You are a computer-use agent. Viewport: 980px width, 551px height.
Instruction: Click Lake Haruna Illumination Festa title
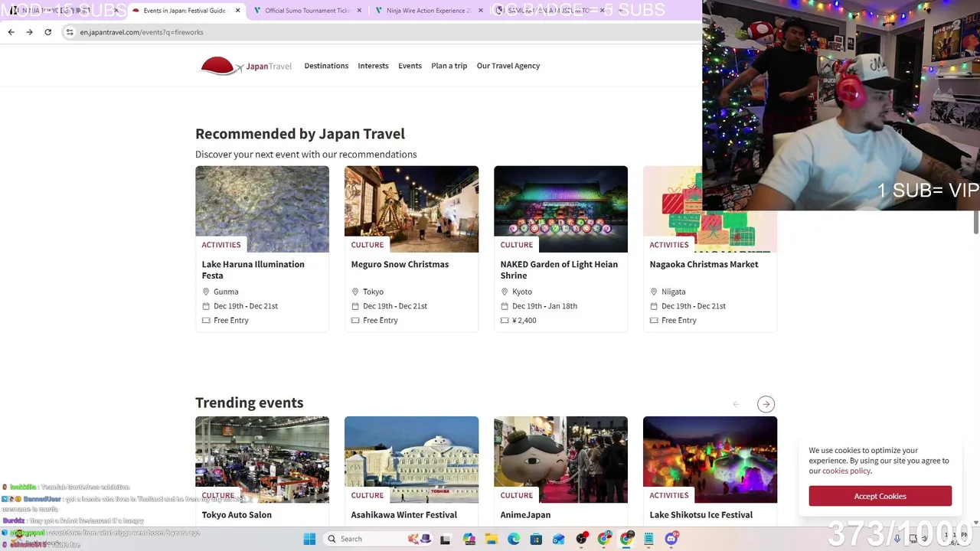pyautogui.click(x=253, y=269)
